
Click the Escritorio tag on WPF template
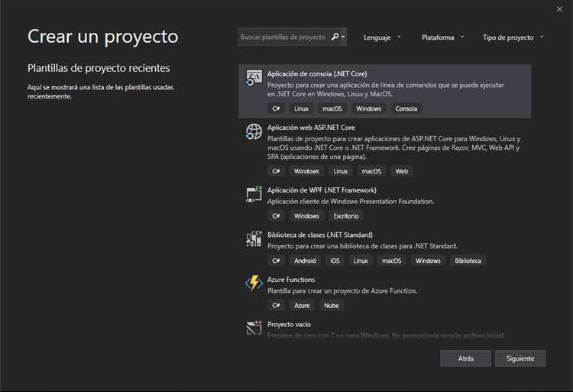[x=345, y=216]
